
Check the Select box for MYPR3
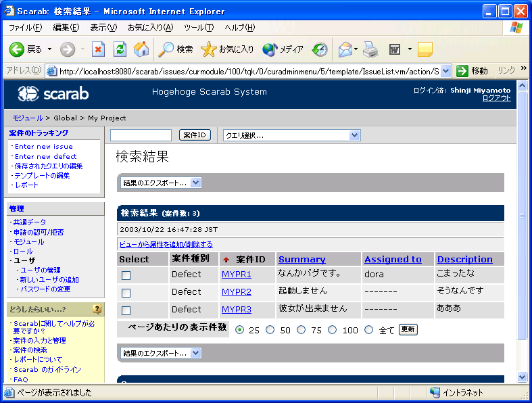[126, 310]
